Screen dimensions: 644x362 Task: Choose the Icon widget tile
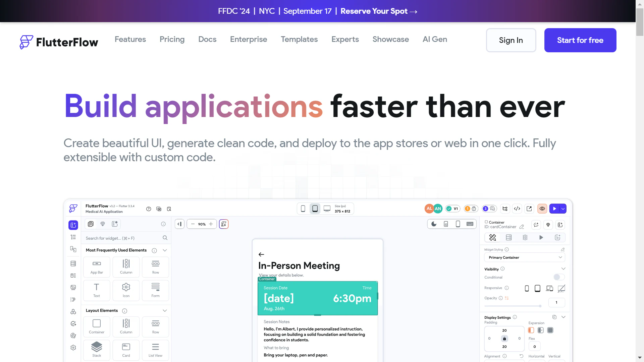coord(126,290)
